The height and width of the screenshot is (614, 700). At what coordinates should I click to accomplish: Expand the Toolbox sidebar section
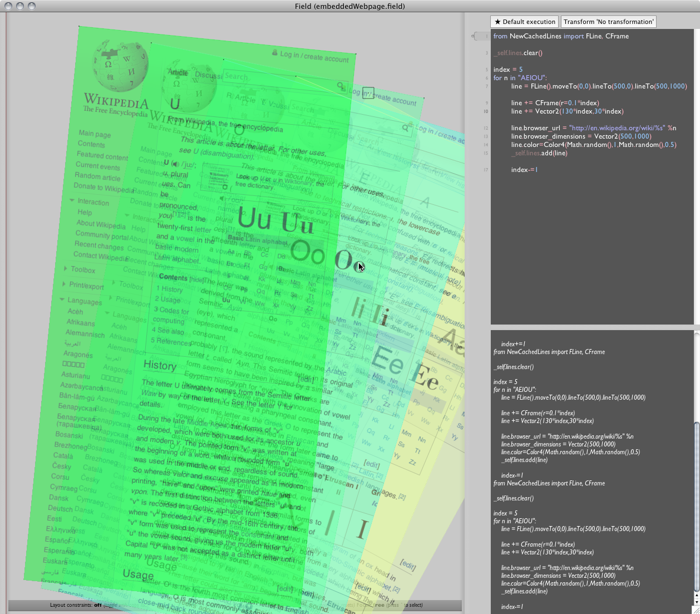point(66,269)
